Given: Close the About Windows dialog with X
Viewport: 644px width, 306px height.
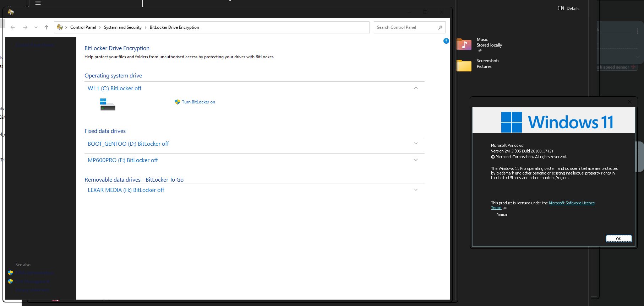Looking at the screenshot, I should (630, 102).
